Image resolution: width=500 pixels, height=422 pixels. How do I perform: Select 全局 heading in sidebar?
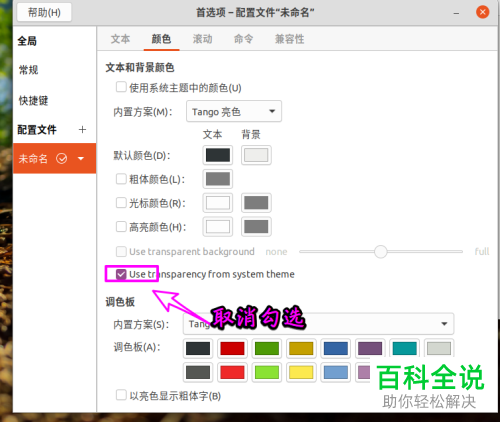coord(27,41)
